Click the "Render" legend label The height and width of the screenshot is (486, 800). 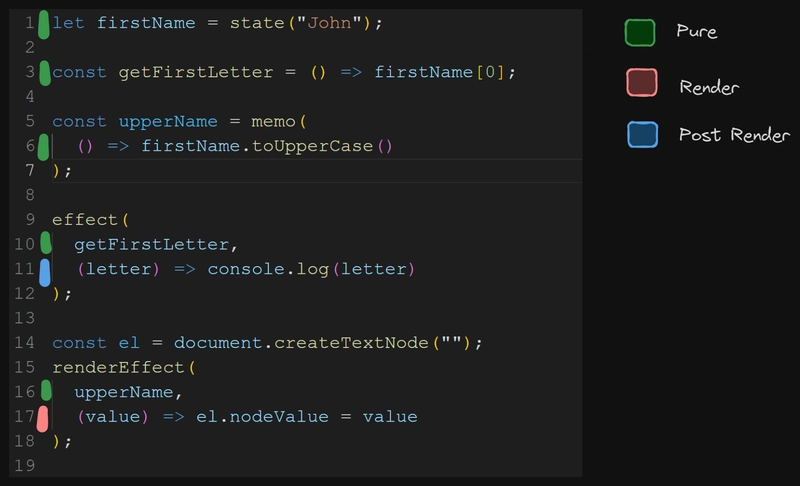708,87
